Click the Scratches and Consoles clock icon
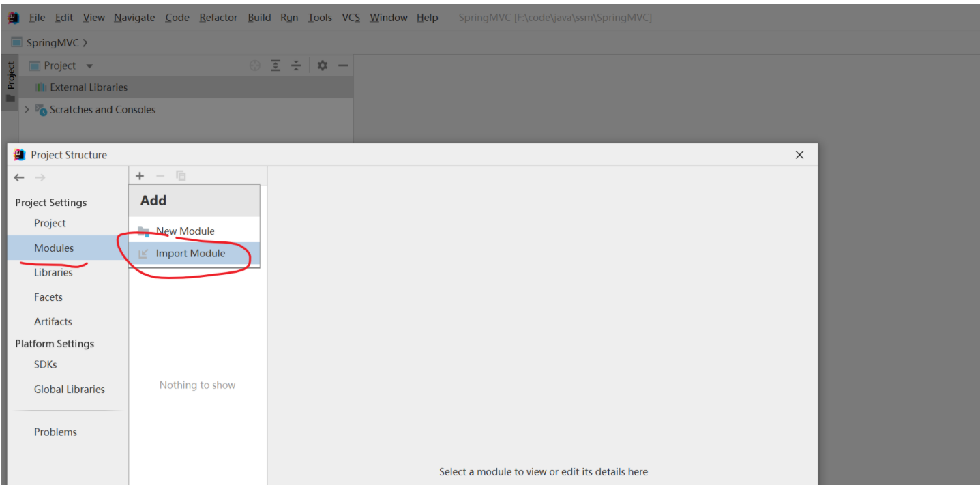 point(41,110)
